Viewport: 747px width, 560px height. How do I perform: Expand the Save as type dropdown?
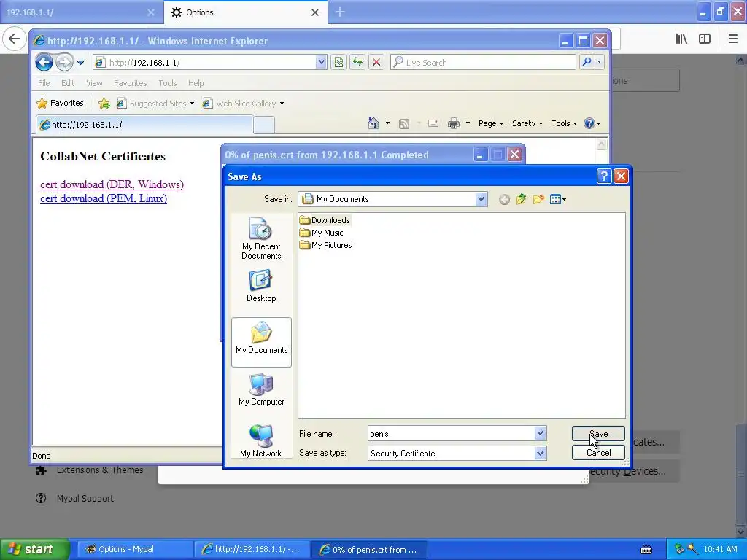point(540,454)
